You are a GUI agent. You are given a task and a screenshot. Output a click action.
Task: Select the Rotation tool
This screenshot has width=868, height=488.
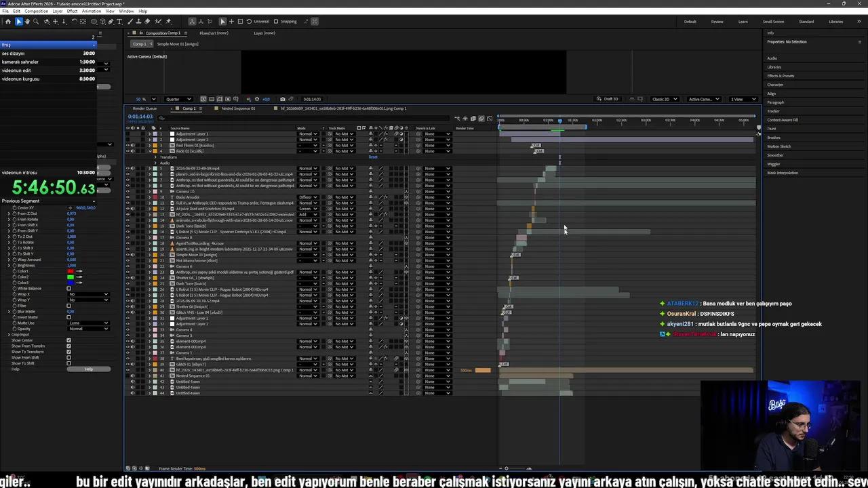pyautogui.click(x=75, y=22)
